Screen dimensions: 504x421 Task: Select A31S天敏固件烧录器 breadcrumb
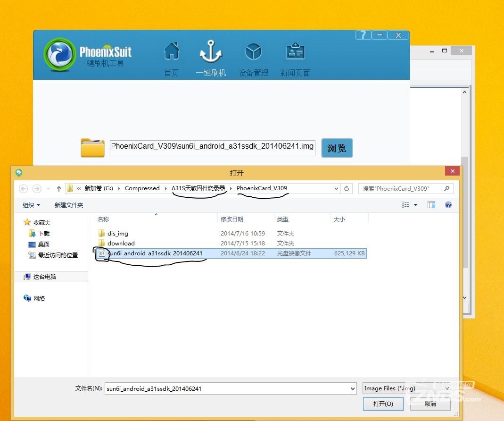tap(198, 188)
